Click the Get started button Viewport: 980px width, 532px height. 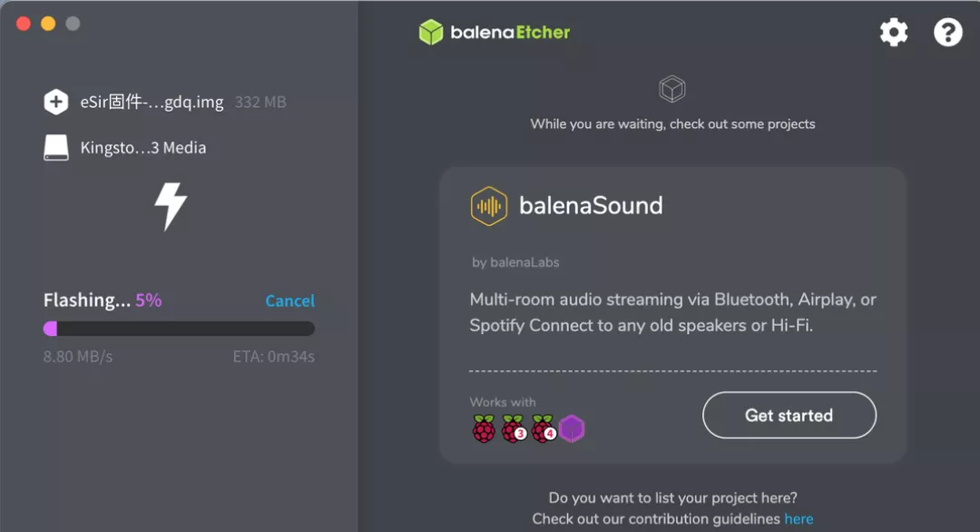[789, 415]
